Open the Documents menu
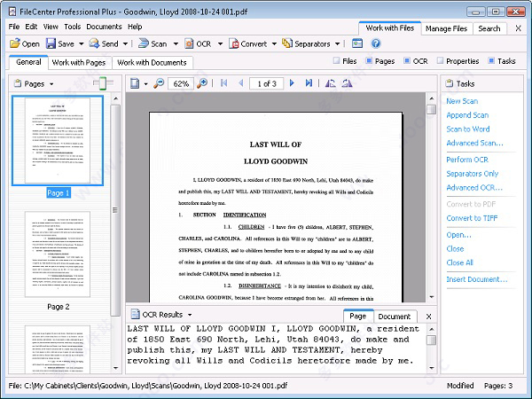 pyautogui.click(x=104, y=27)
